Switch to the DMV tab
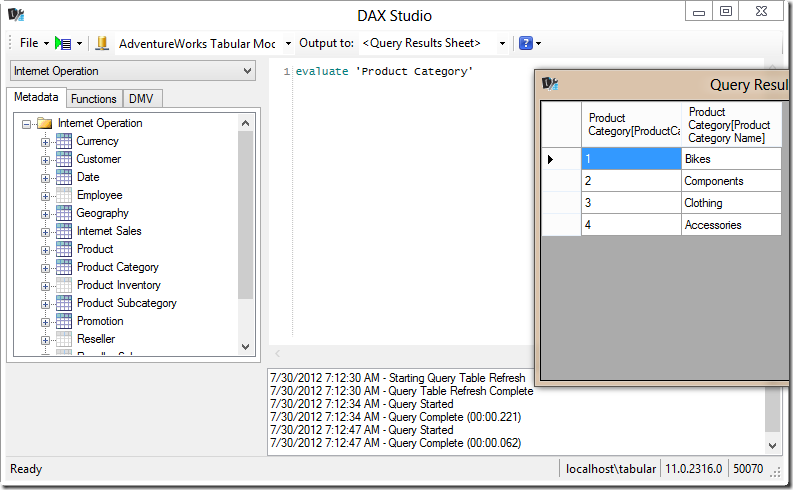The width and height of the screenshot is (793, 490). (x=141, y=99)
